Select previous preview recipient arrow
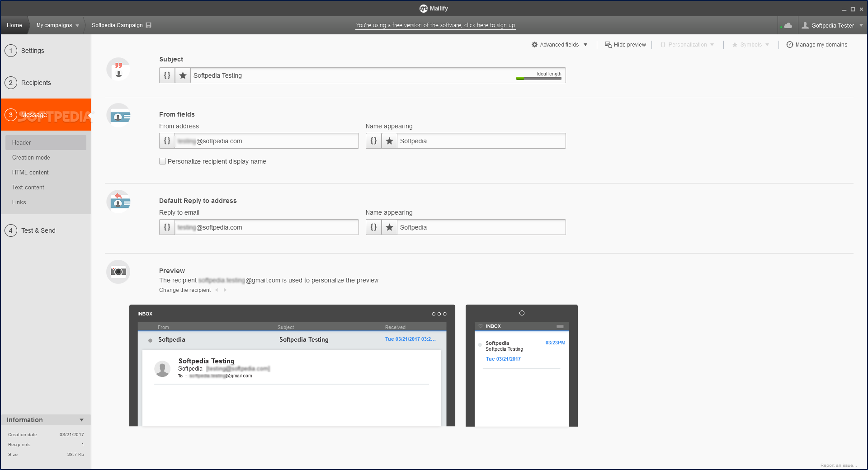The width and height of the screenshot is (868, 470). [217, 290]
